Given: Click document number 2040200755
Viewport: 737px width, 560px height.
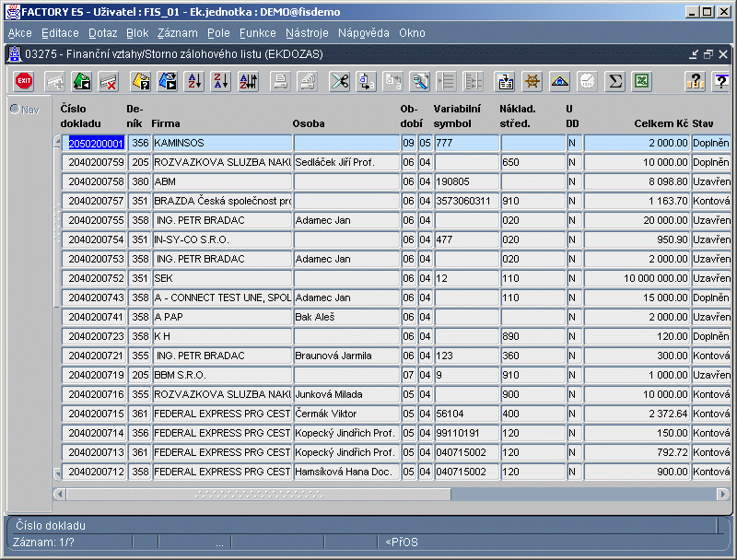Looking at the screenshot, I should point(95,220).
